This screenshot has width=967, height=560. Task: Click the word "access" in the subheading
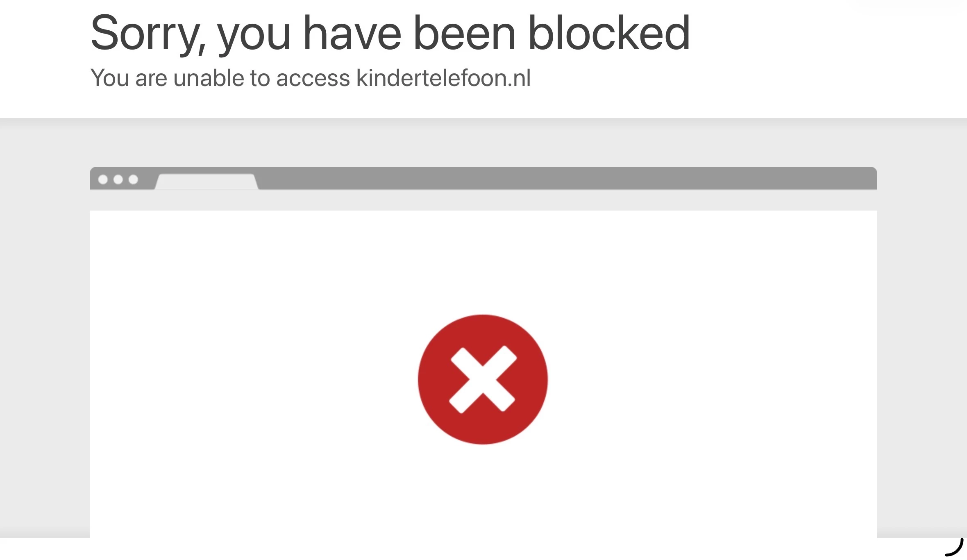313,79
